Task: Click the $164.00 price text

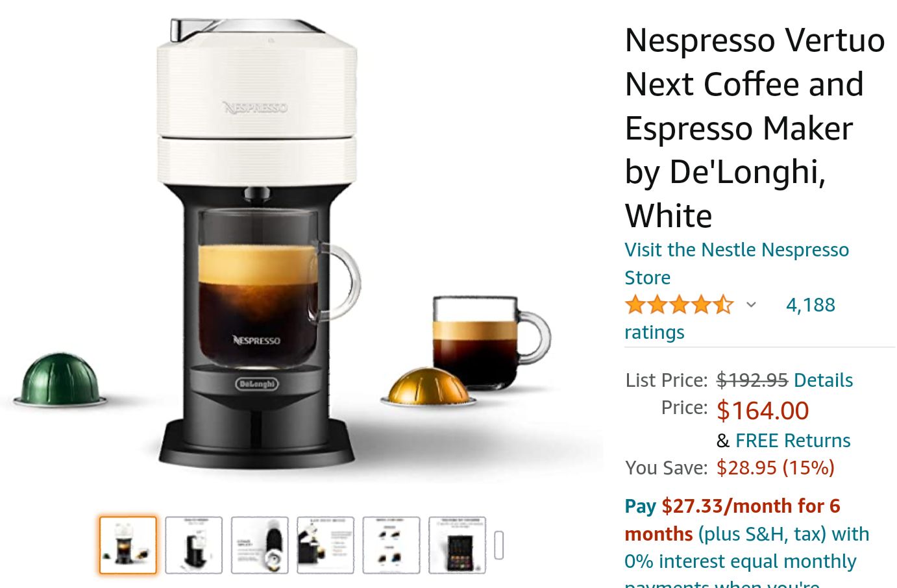Action: (763, 411)
